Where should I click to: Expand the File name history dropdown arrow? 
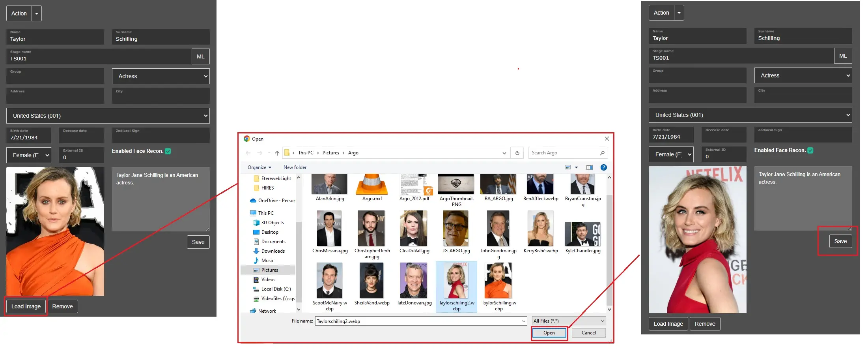[x=523, y=321]
